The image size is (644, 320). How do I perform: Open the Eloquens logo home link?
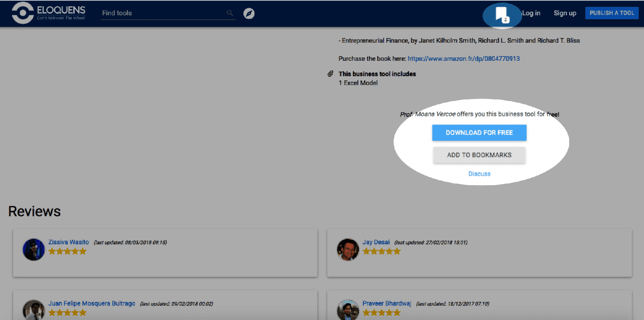49,13
